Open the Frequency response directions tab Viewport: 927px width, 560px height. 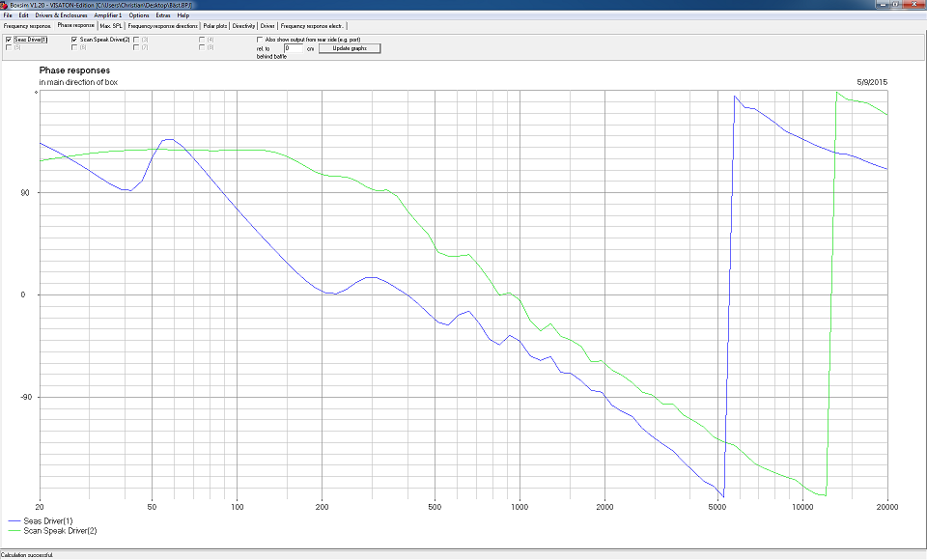[x=162, y=26]
